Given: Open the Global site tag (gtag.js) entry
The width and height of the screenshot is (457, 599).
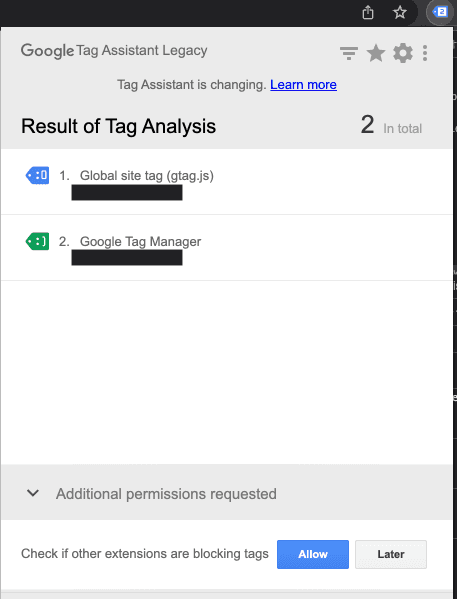Looking at the screenshot, I should [x=146, y=176].
